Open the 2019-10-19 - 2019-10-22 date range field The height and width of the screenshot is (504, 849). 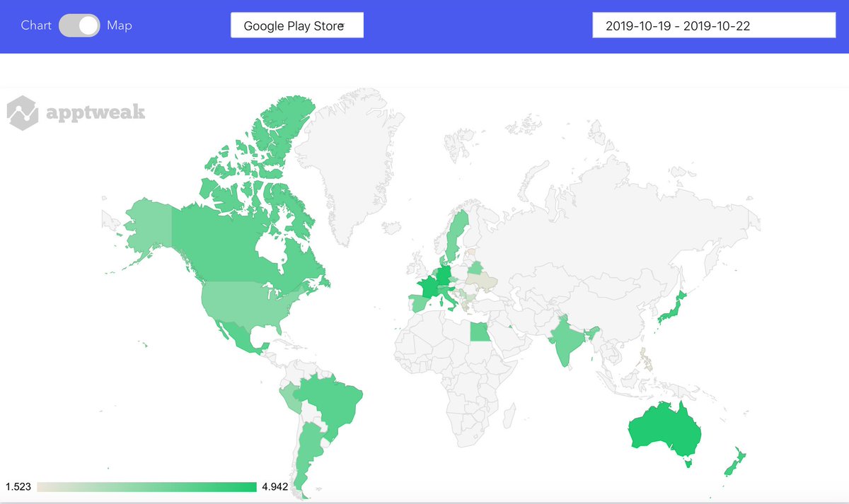(714, 26)
